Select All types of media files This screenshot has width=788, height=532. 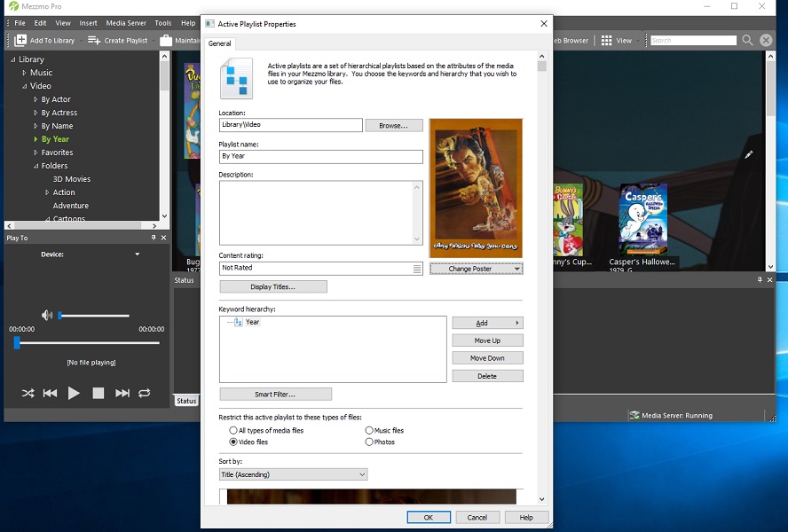233,431
